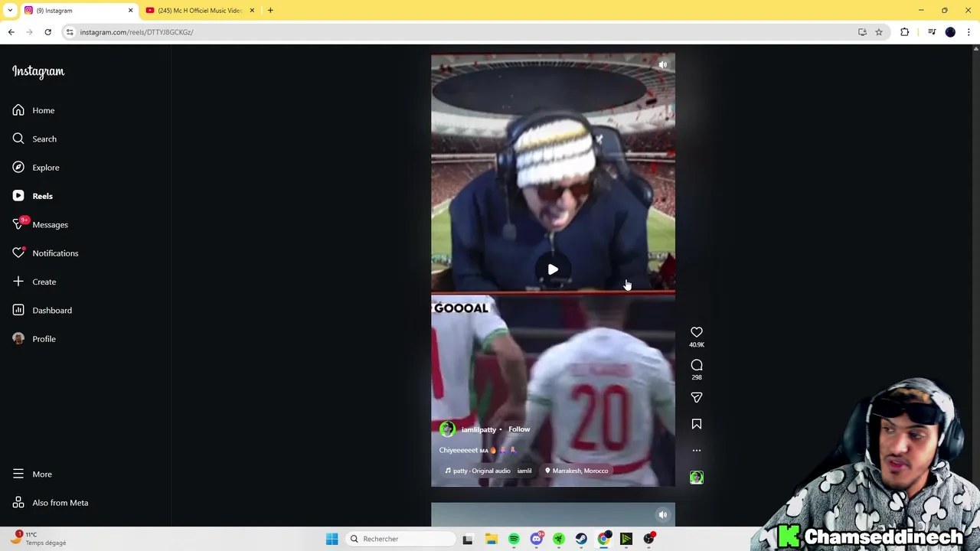Image resolution: width=980 pixels, height=551 pixels.
Task: Click the 298 comment count
Action: (x=697, y=377)
